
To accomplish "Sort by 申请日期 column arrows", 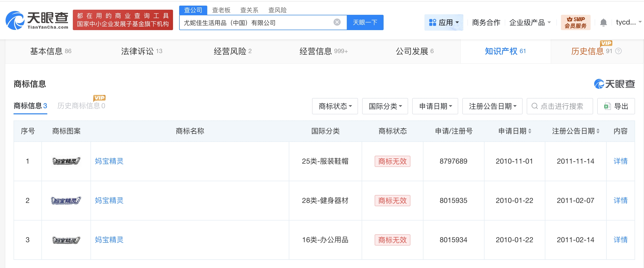I will tap(530, 131).
